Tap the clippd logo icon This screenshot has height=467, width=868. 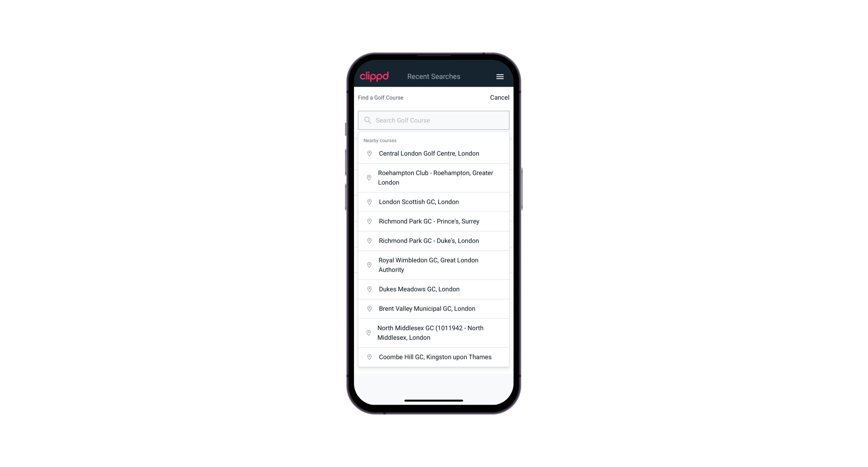click(374, 76)
